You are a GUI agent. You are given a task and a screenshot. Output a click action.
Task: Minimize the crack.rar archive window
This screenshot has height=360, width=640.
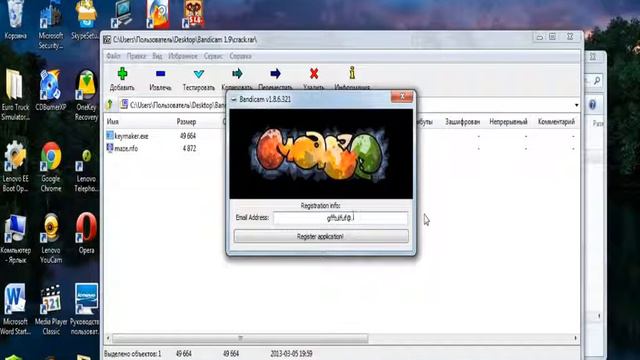(540, 37)
